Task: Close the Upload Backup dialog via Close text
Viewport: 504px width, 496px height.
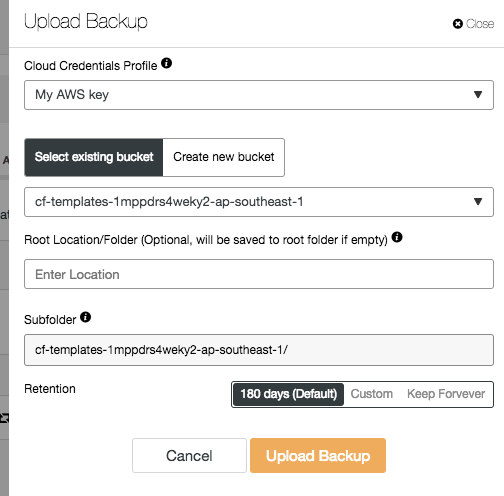Action: click(x=480, y=24)
